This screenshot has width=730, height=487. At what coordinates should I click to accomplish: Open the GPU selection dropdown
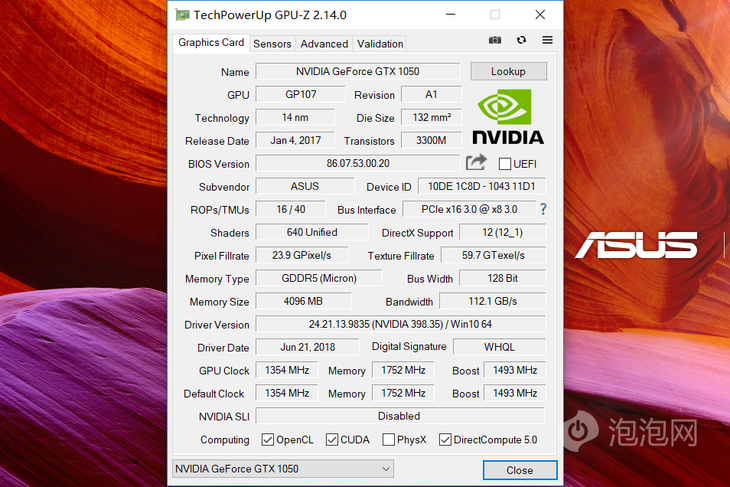(x=283, y=469)
